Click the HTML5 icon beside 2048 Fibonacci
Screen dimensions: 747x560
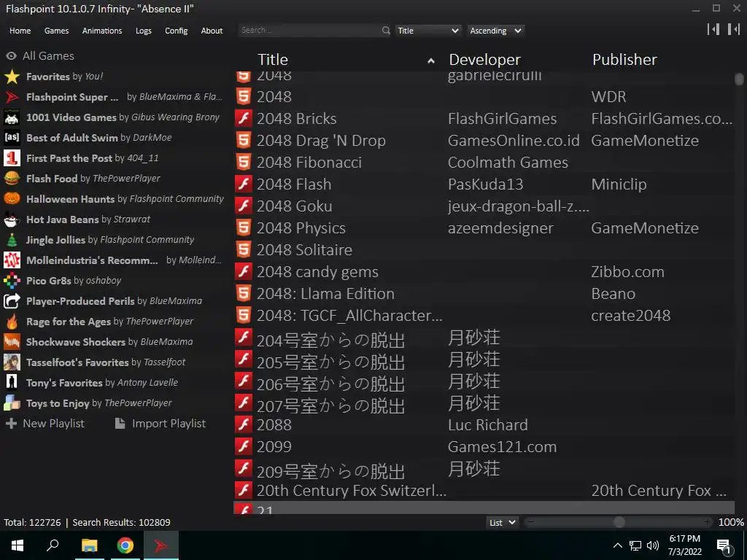pos(244,162)
